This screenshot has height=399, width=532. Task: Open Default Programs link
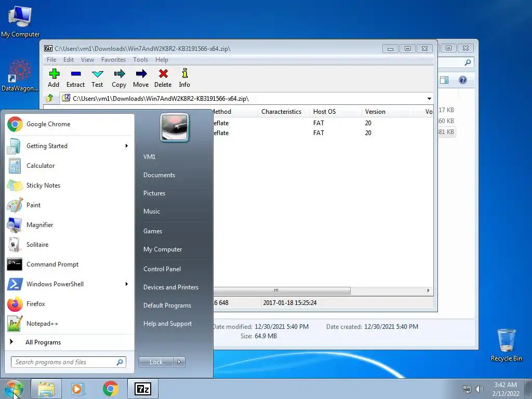[x=167, y=305]
